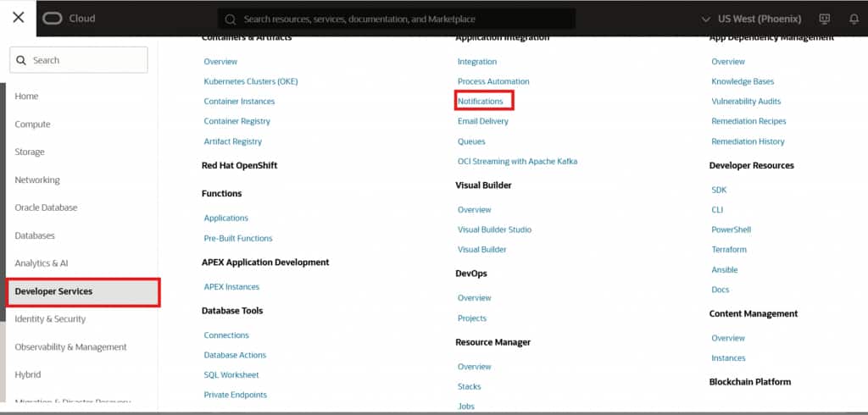Close the navigation menu with X icon
Image resolution: width=868 pixels, height=415 pixels.
click(x=18, y=18)
